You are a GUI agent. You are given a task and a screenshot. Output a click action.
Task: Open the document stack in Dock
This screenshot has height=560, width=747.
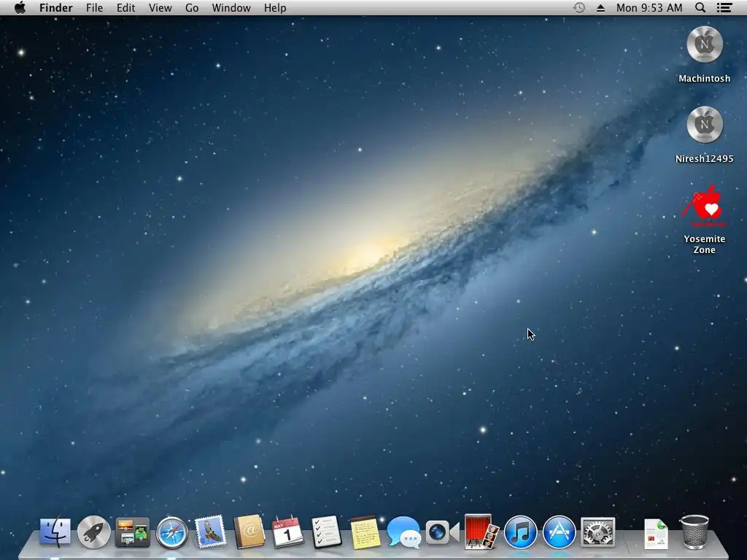click(x=656, y=534)
